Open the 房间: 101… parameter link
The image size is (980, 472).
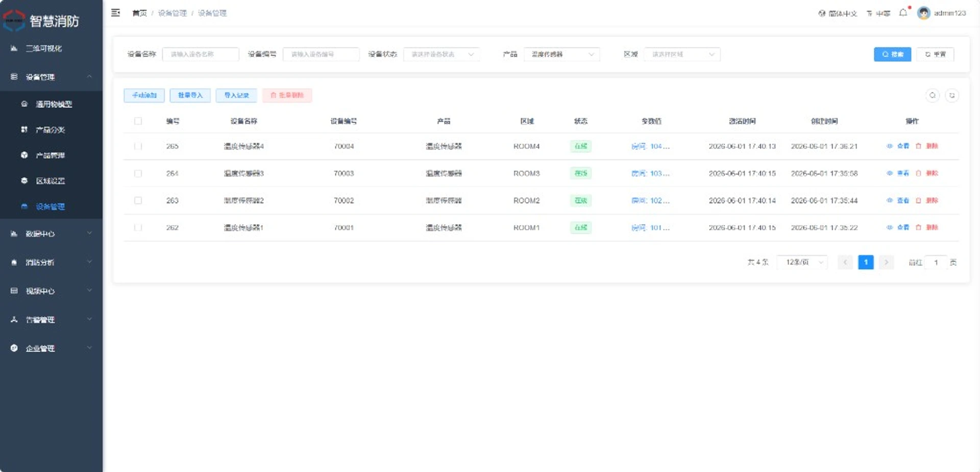pyautogui.click(x=651, y=227)
